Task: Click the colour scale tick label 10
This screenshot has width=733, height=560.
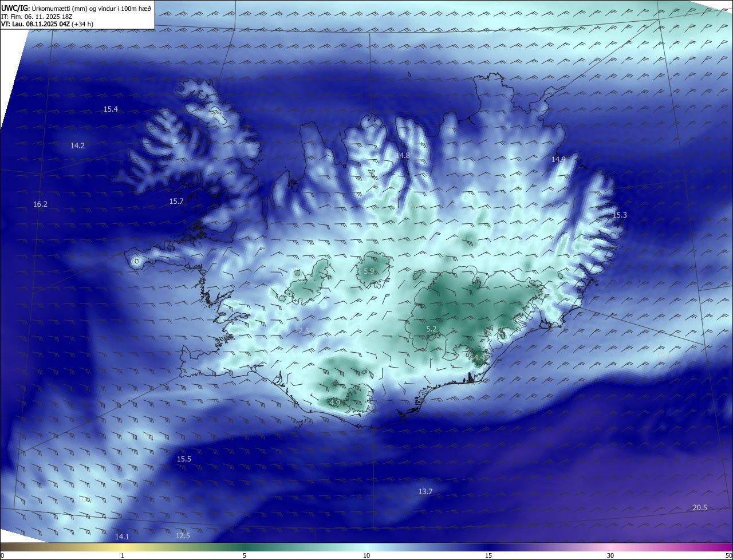Action: click(x=366, y=555)
